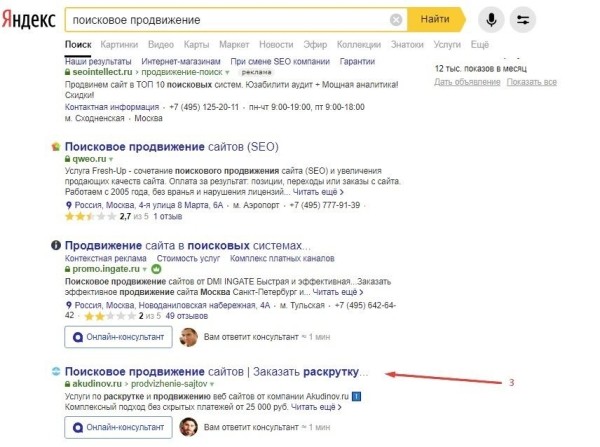Click the Yandex logo

tap(30, 20)
